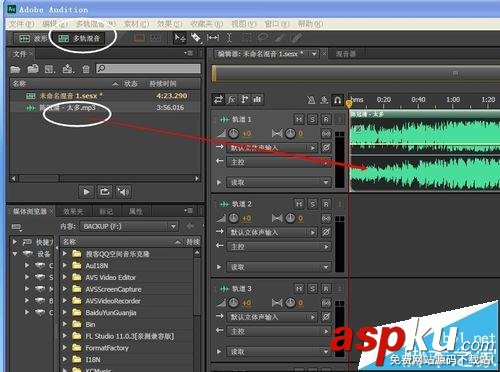Viewport: 500px width, 372px height.
Task: Click New file icon in Files panel
Action: (50, 69)
